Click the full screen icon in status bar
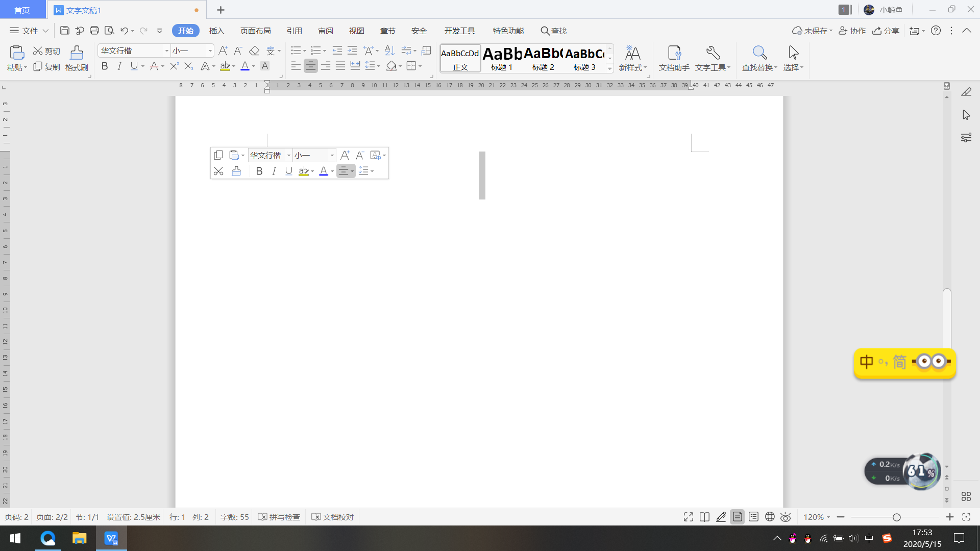This screenshot has height=551, width=980. pyautogui.click(x=689, y=517)
